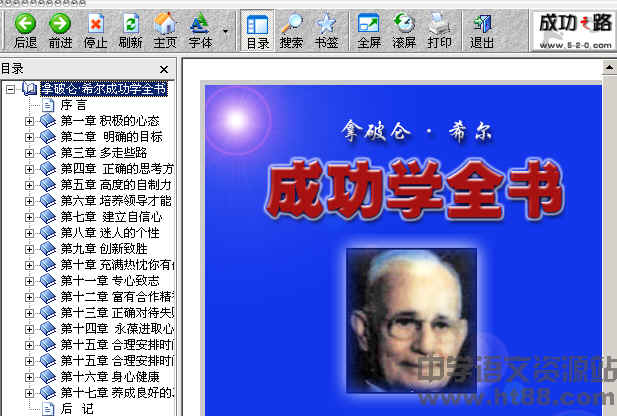Viewport: 617px width, 416px height.
Task: Click page icon beside 后记
Action: click(x=48, y=409)
